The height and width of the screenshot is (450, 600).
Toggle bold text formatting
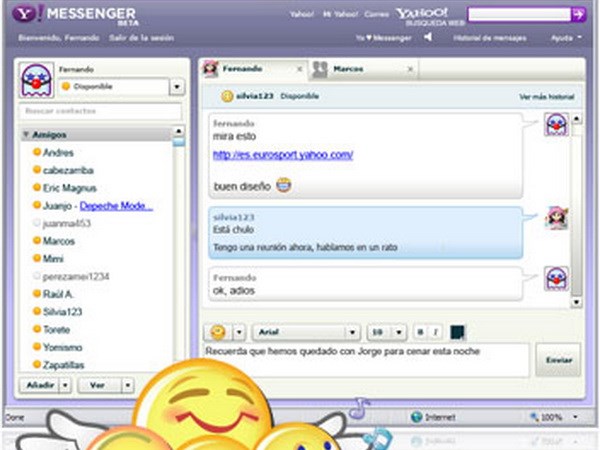coord(420,332)
